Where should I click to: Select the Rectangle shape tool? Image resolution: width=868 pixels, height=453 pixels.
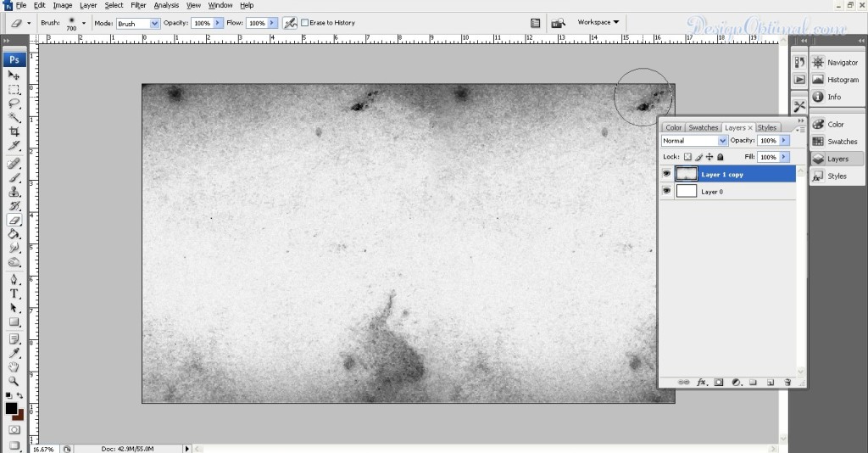coord(14,322)
